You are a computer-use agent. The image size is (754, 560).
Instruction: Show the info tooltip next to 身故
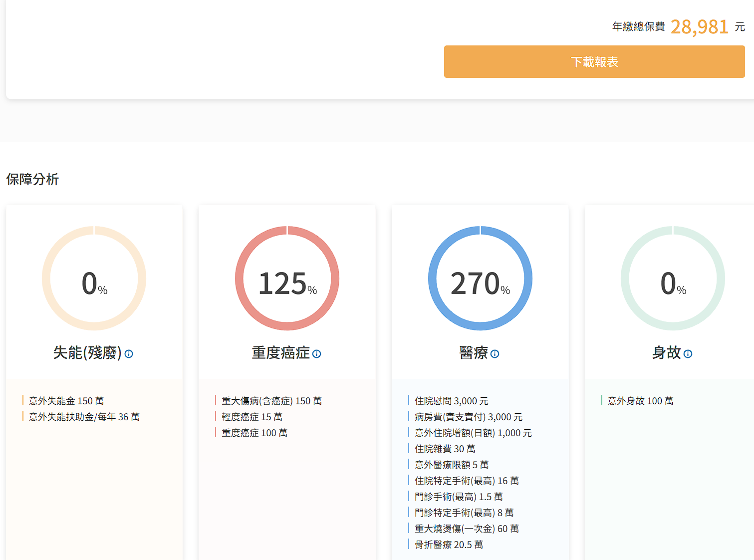click(x=688, y=354)
